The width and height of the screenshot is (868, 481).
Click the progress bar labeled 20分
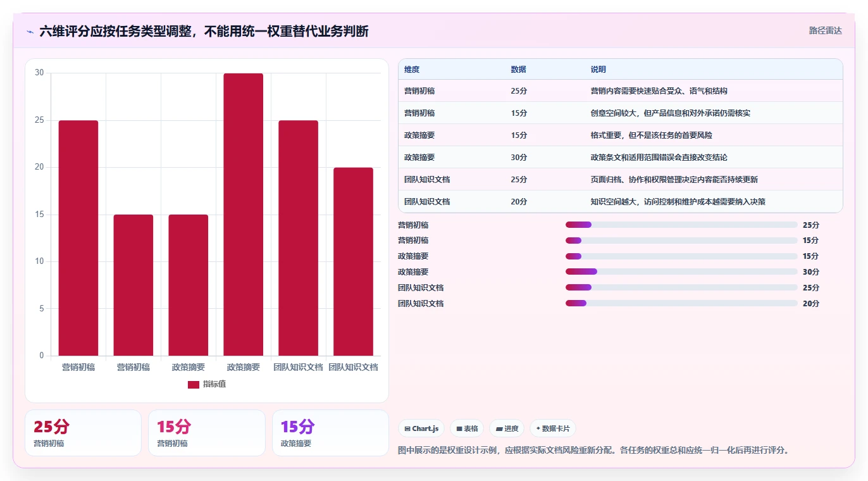pos(681,303)
